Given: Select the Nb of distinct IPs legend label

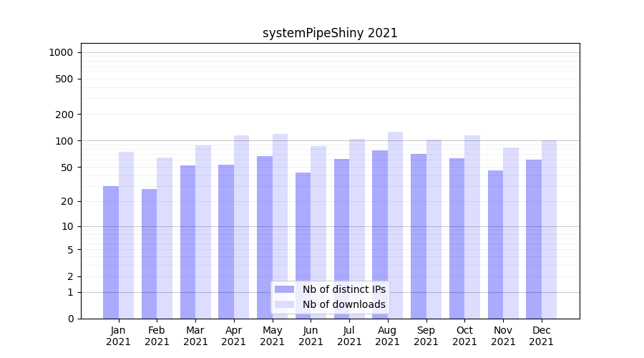Looking at the screenshot, I should click(343, 289).
